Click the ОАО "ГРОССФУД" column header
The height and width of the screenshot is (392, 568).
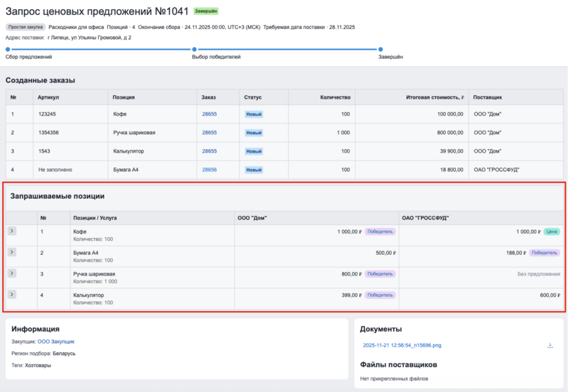pyautogui.click(x=425, y=218)
